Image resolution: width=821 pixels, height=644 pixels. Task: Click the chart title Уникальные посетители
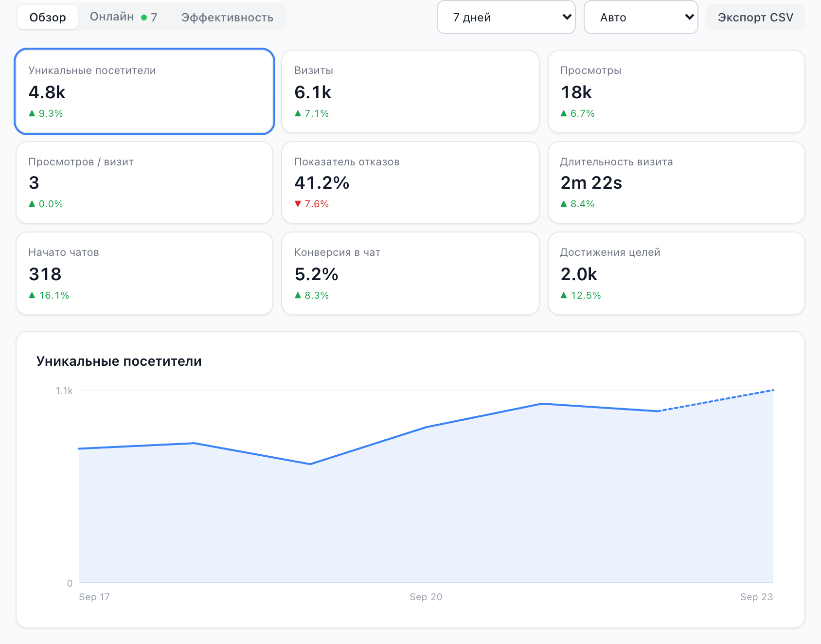119,361
